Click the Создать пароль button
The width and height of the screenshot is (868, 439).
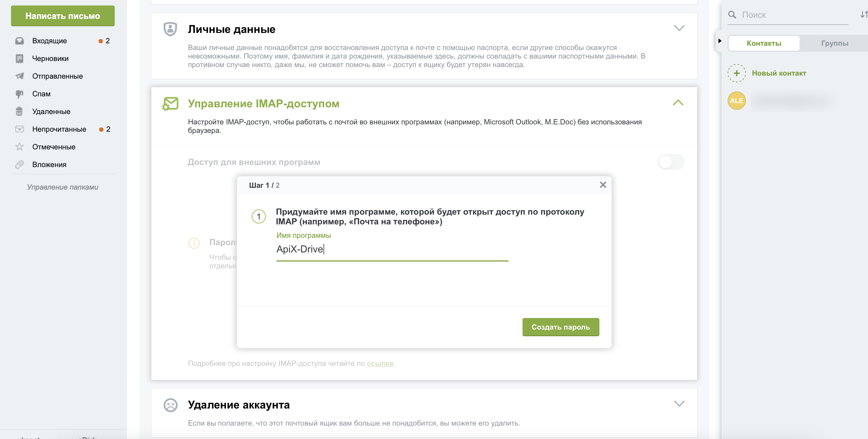coord(560,327)
